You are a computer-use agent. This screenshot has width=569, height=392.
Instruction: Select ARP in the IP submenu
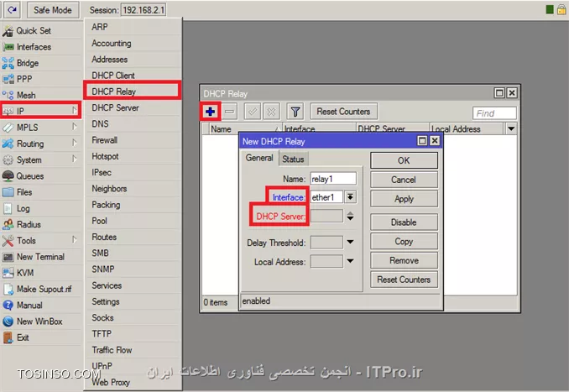coord(133,27)
